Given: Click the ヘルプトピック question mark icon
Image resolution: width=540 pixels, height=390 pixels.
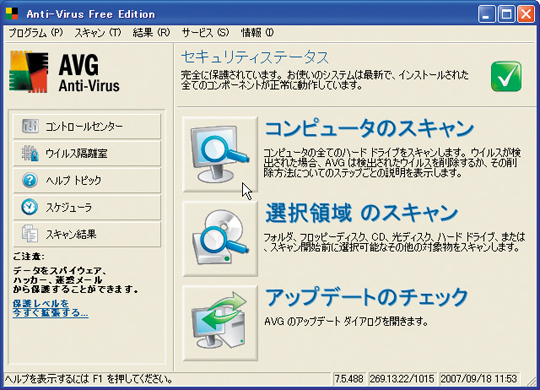Looking at the screenshot, I should [30, 180].
